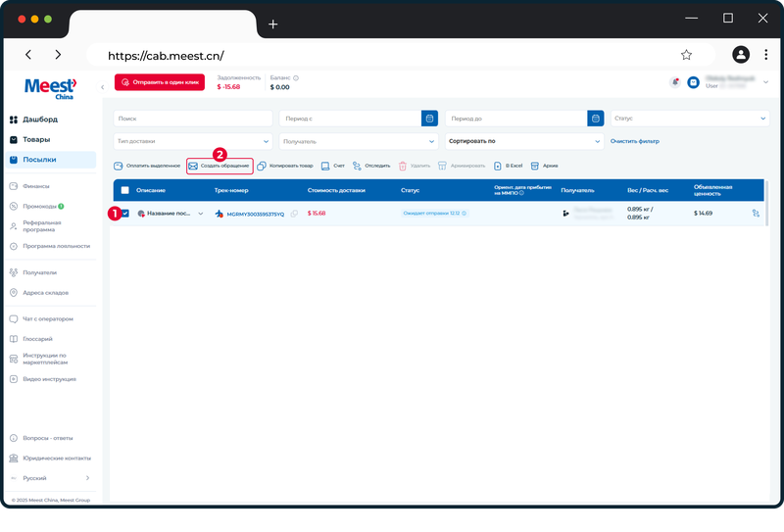Open Получатели in the sidebar
Viewport: 784px width, 532px height.
[x=34, y=272]
